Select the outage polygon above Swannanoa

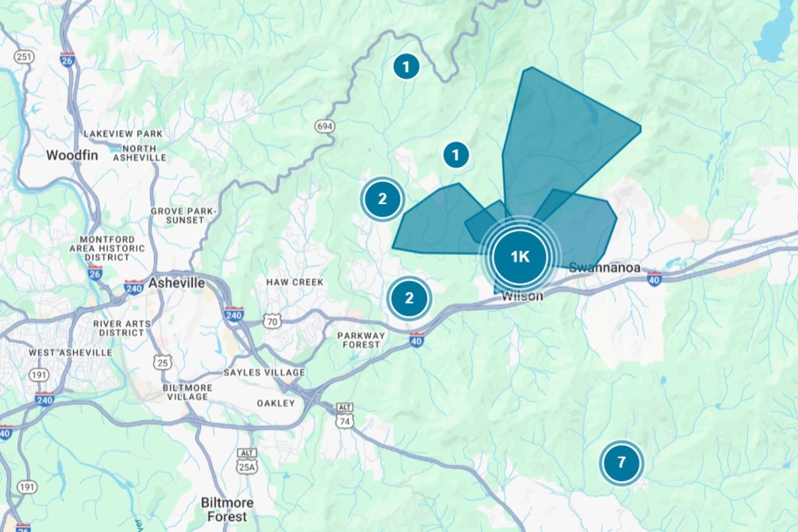[x=585, y=222]
